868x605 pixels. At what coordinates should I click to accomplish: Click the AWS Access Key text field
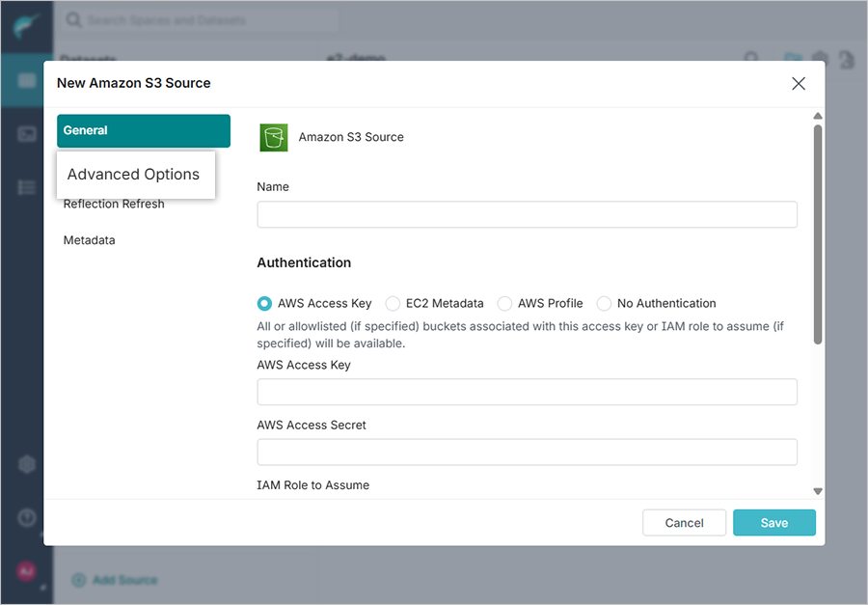pos(527,393)
